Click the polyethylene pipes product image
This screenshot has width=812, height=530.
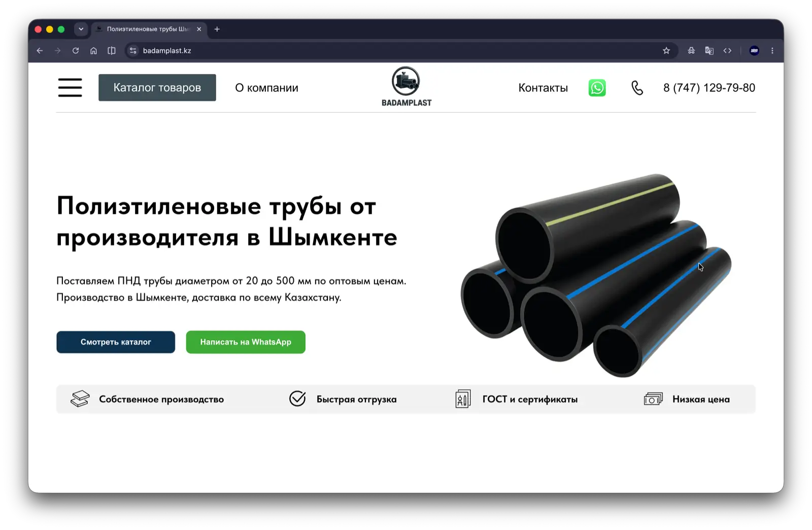click(596, 276)
